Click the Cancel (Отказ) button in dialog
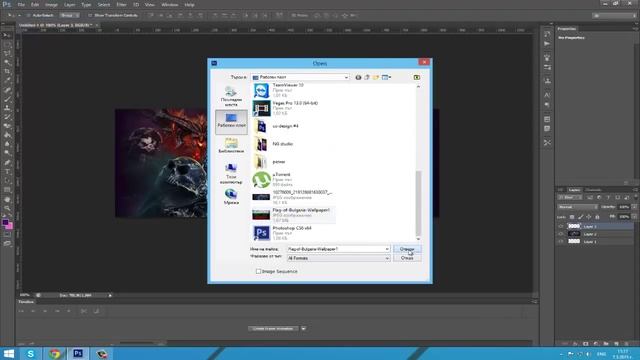640x360 pixels. [x=407, y=258]
